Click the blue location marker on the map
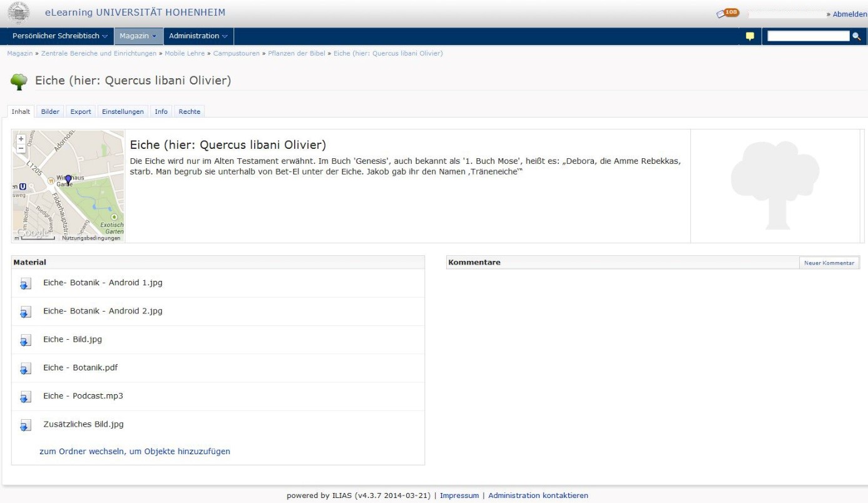Viewport: 868px width, 503px height. 69,181
